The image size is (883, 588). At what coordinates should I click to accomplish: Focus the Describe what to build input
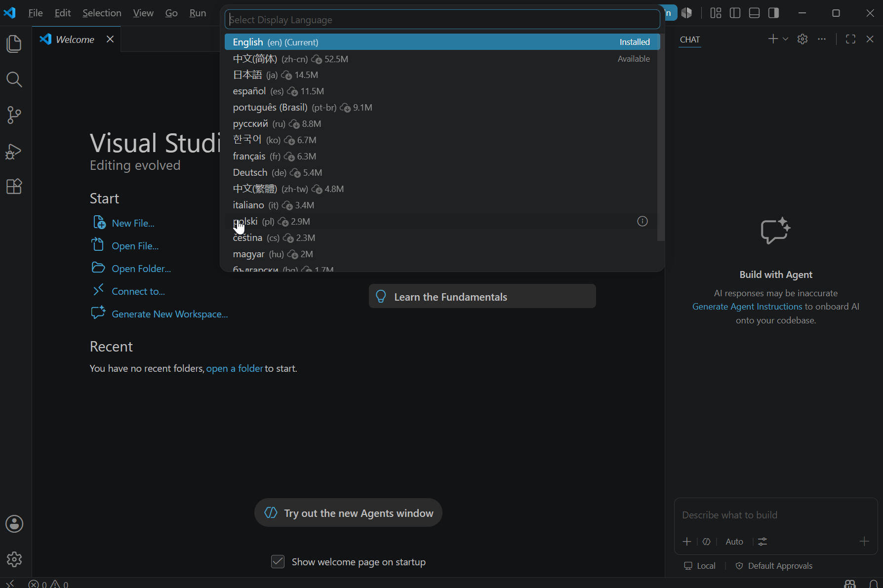pyautogui.click(x=775, y=515)
